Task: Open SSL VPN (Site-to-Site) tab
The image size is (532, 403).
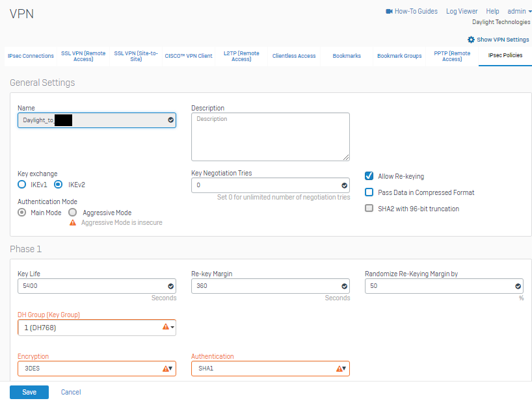Action: click(x=136, y=56)
